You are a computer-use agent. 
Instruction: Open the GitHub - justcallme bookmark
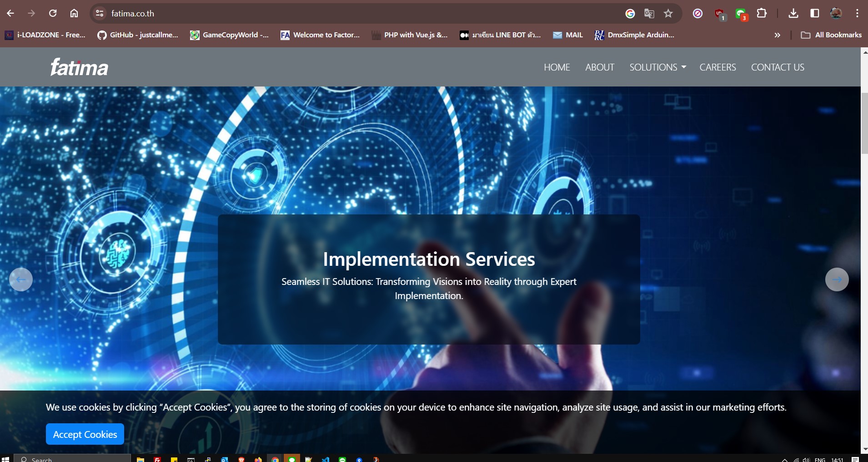point(138,35)
